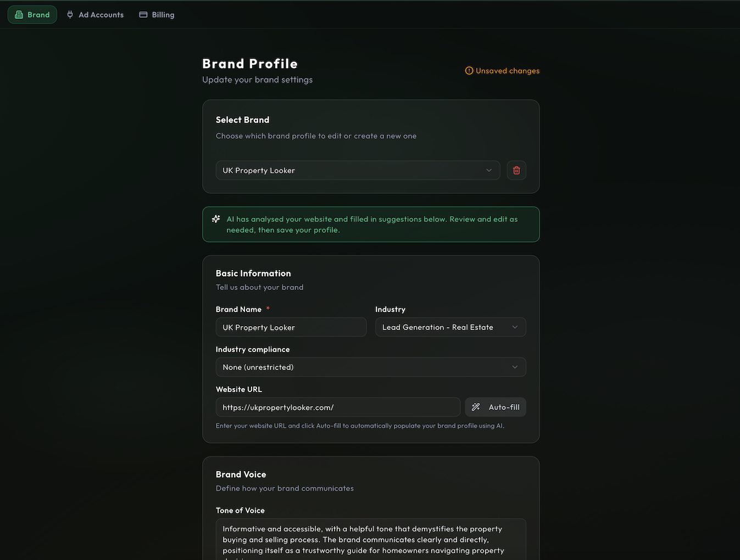Click the building icon in the Brand tab
This screenshot has width=740, height=560.
point(19,15)
